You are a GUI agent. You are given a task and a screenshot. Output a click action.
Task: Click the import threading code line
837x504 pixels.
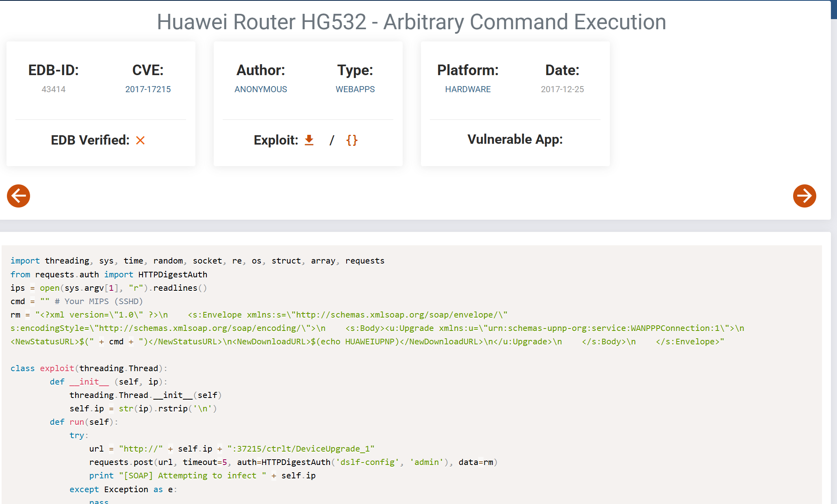[197, 261]
